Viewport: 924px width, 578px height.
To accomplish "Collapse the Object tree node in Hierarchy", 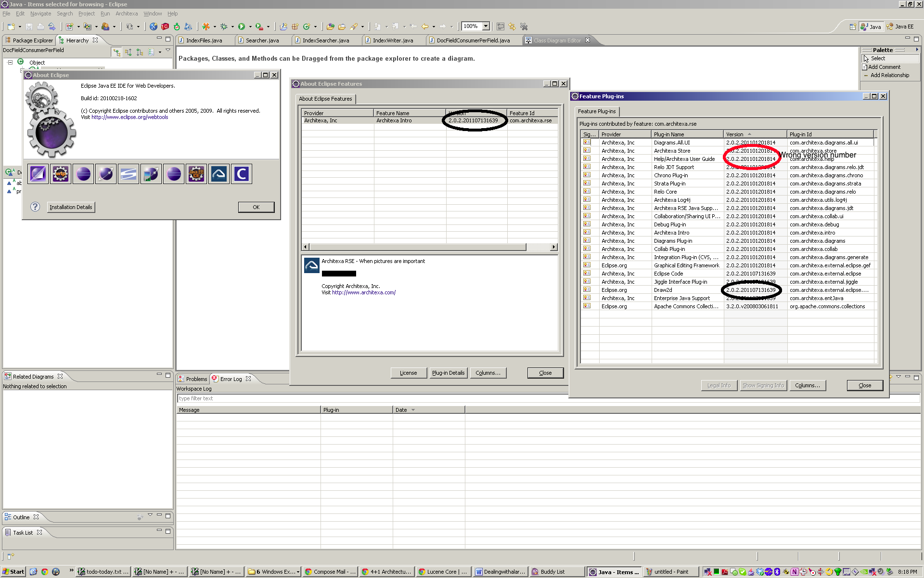I will [10, 63].
